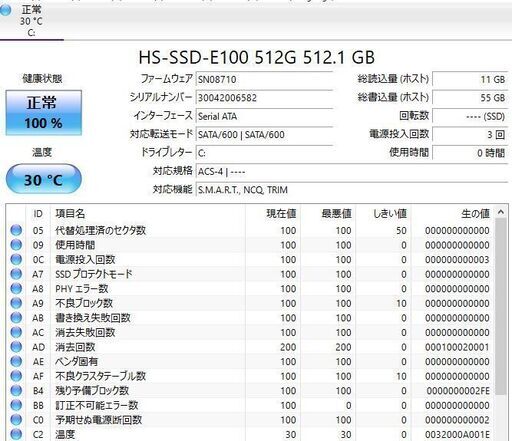
Task: Click status icon of row AD 消去回数
Action: tap(16, 347)
